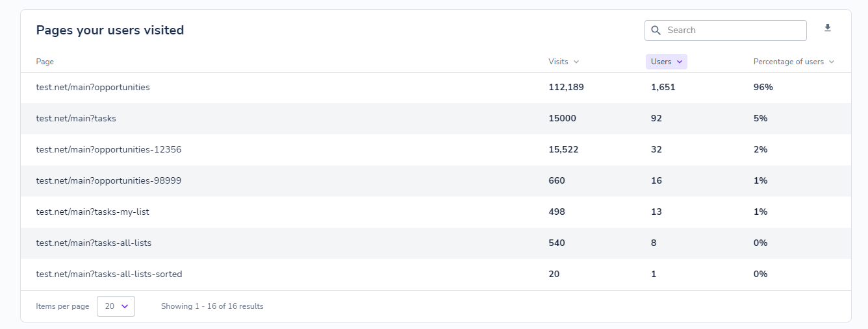Select test.net/main?tasks-my-list page
The width and height of the screenshot is (868, 329).
92,212
